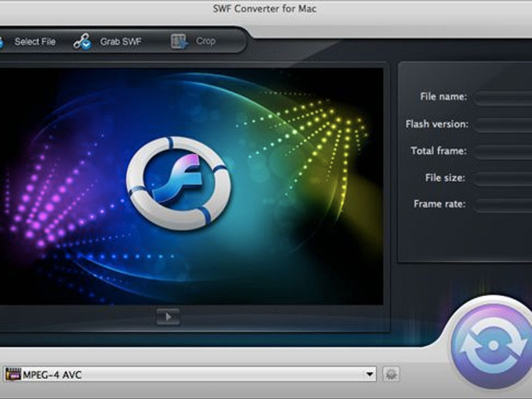Screen dimensions: 532x399
Task: Click the File name value field
Action: [x=503, y=98]
